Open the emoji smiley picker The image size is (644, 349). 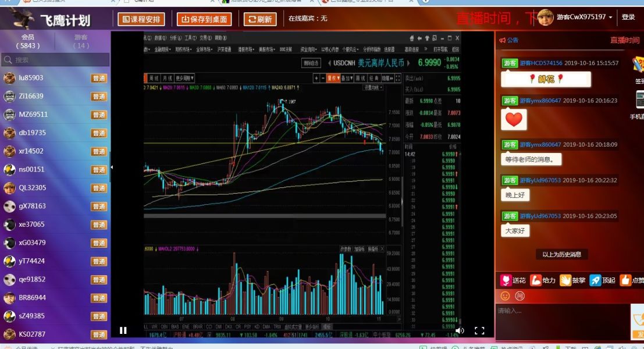[505, 295]
